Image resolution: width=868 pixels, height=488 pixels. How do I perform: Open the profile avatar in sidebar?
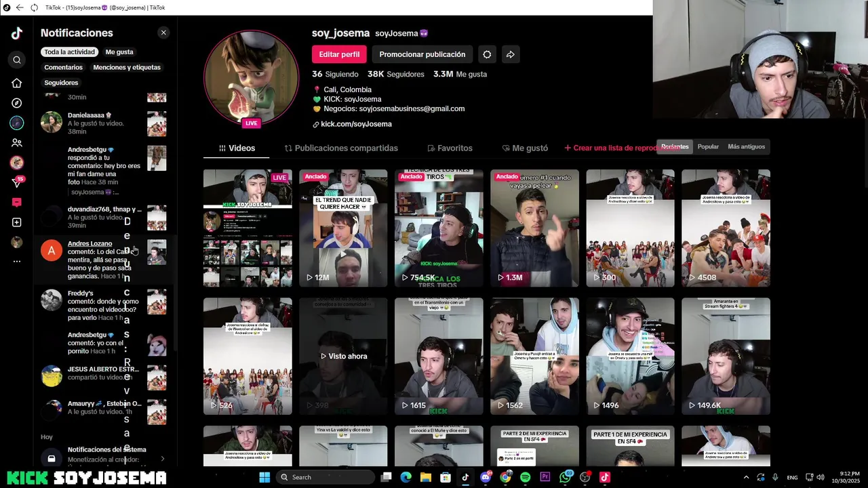(17, 242)
